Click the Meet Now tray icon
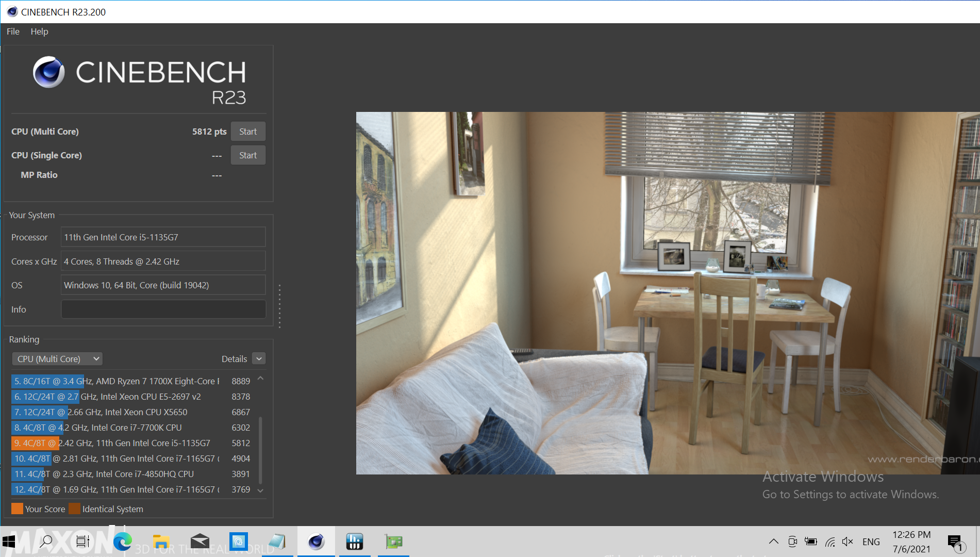980x557 pixels. pos(792,542)
